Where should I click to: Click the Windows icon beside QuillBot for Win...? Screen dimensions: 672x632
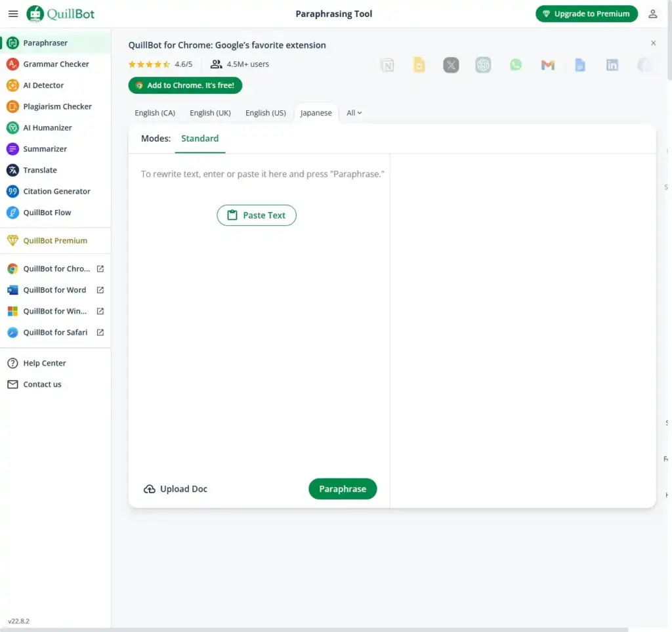[13, 311]
